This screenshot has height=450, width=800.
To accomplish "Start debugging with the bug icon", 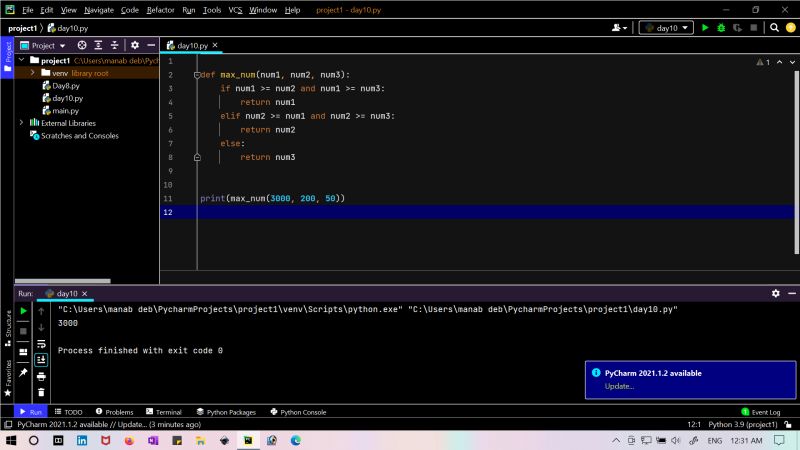I will [x=721, y=28].
